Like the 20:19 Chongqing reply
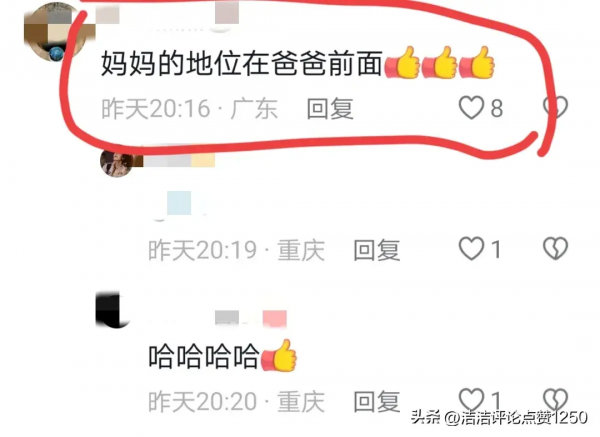The width and height of the screenshot is (600, 437). [x=471, y=249]
